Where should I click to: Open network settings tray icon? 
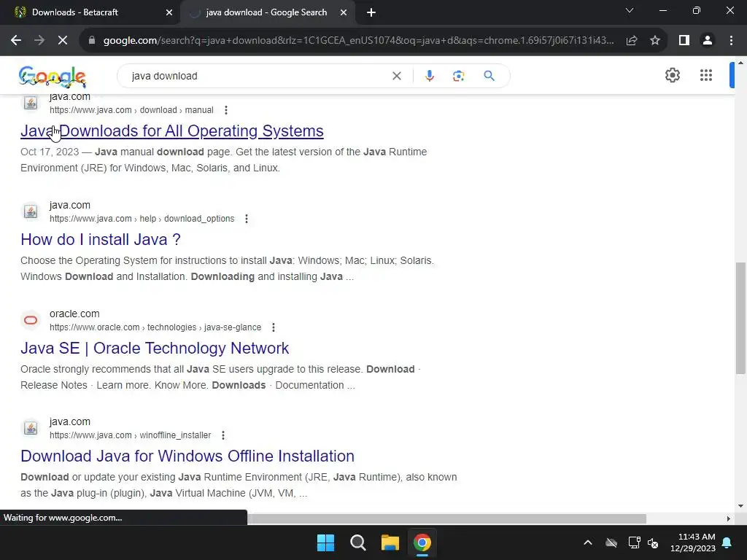[634, 542]
